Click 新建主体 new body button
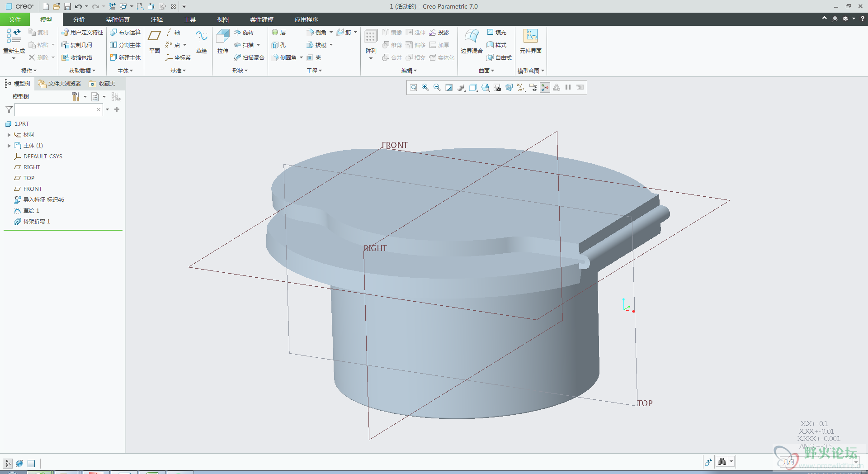This screenshot has height=474, width=868. click(x=125, y=57)
